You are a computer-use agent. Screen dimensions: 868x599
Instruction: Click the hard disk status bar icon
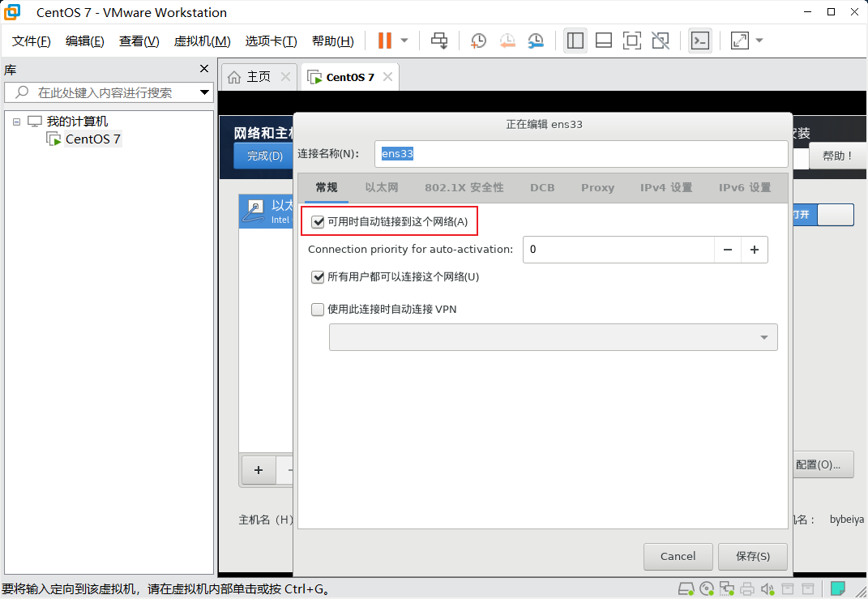[686, 588]
